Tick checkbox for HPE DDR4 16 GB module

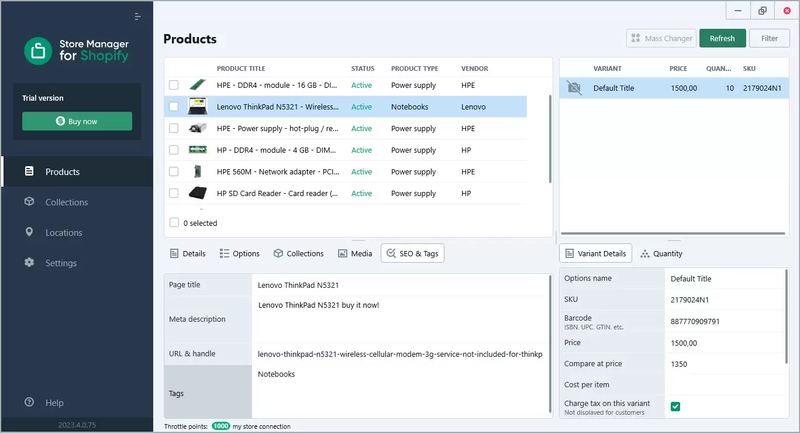point(174,85)
